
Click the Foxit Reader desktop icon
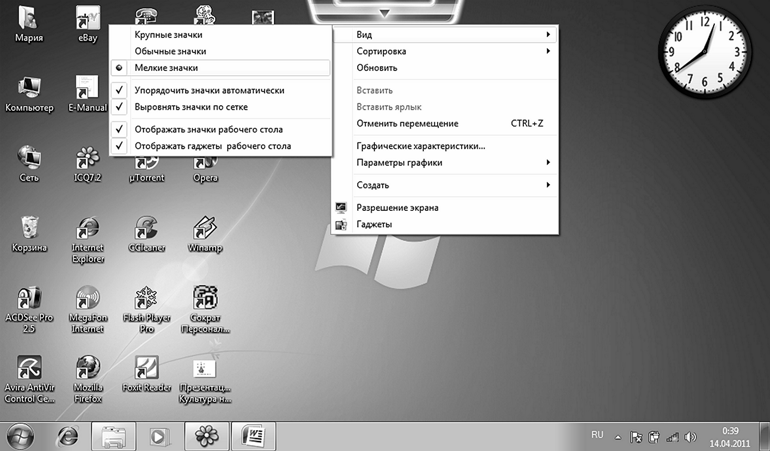(147, 370)
